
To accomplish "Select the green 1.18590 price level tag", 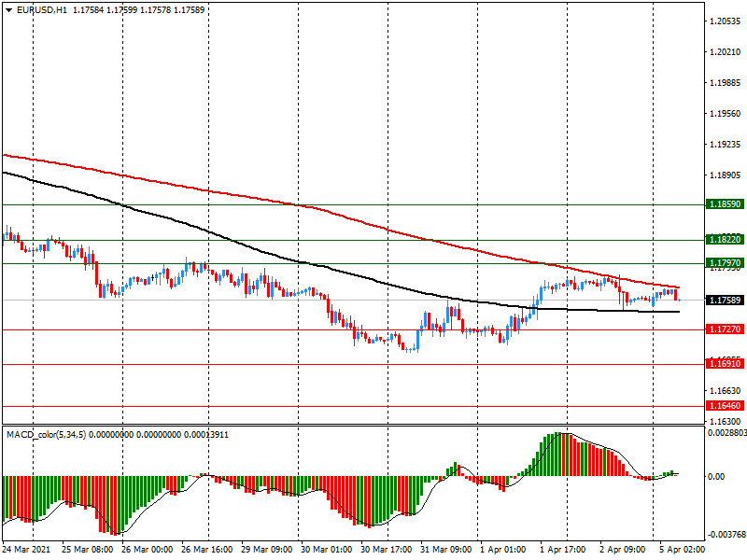I will [x=725, y=203].
